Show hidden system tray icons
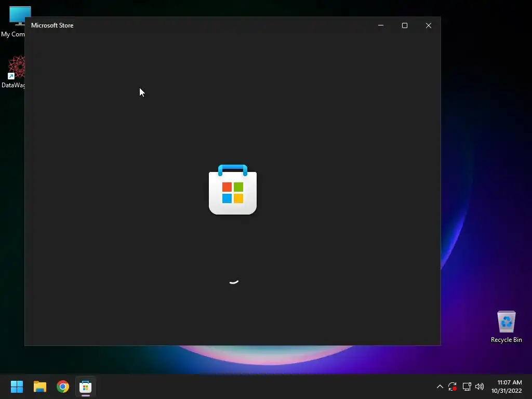 tap(440, 387)
